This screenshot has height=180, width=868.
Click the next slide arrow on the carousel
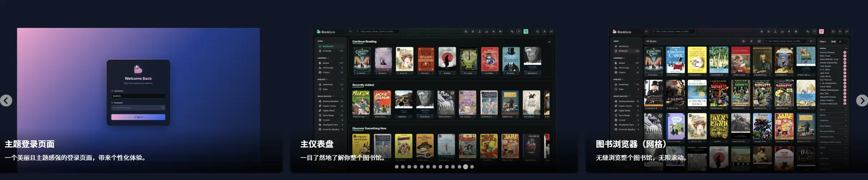[x=862, y=101]
